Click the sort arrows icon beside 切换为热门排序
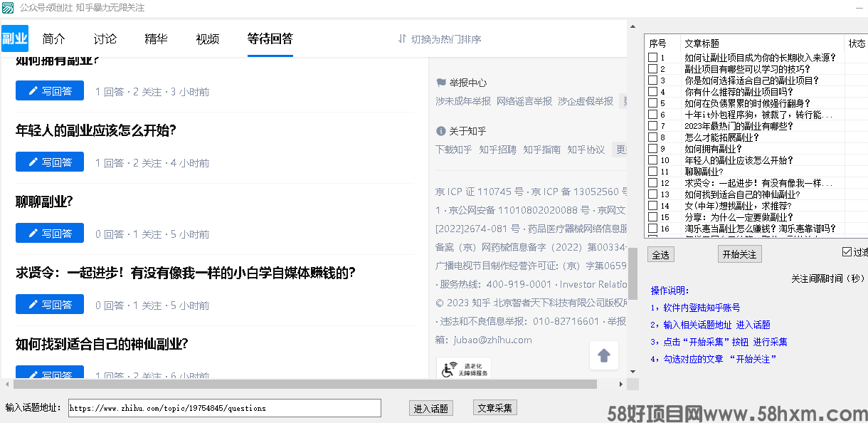This screenshot has width=868, height=423. point(402,38)
